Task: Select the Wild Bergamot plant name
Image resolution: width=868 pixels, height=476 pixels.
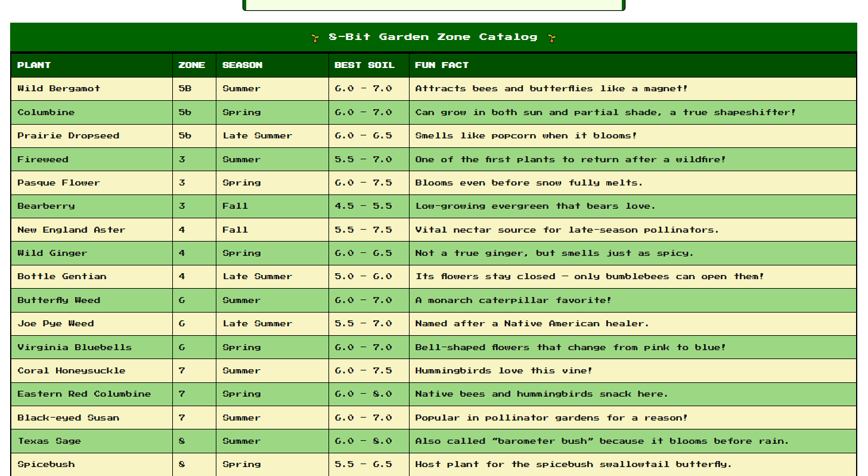Action: [x=58, y=88]
